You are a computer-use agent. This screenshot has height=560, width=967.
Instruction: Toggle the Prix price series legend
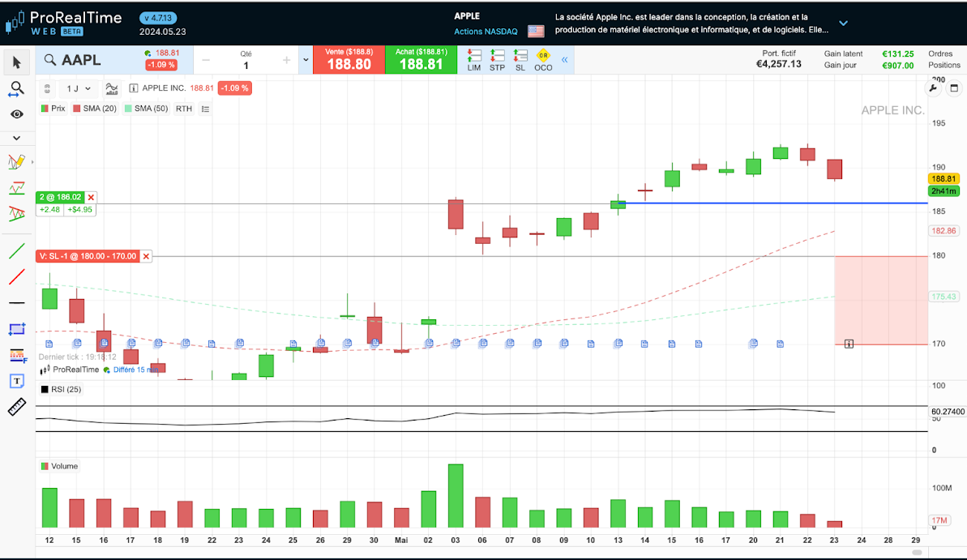[53, 109]
